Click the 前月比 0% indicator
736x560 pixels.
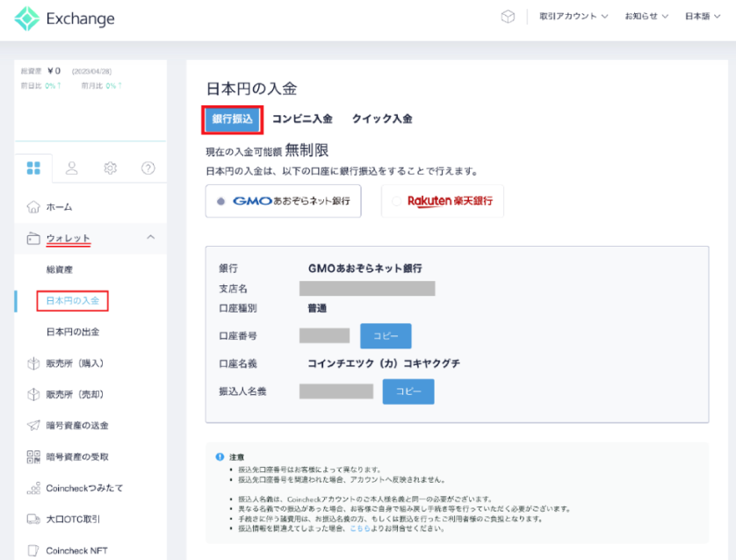pos(102,86)
